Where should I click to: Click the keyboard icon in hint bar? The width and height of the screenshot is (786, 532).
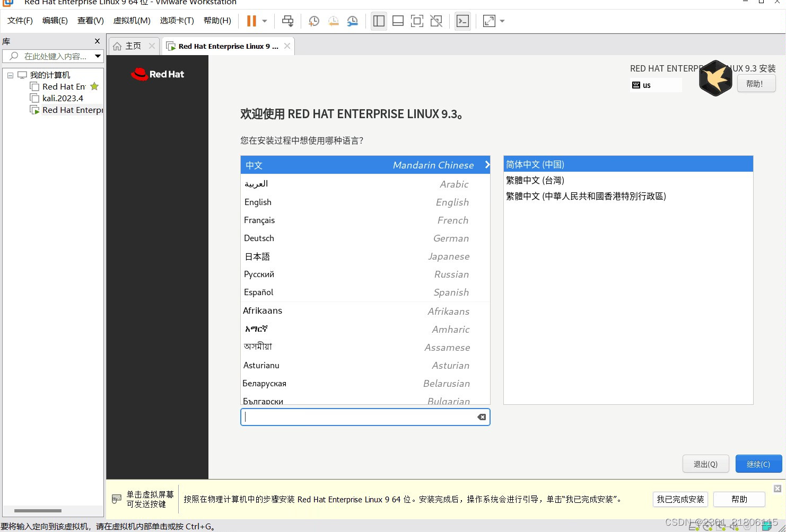click(117, 499)
